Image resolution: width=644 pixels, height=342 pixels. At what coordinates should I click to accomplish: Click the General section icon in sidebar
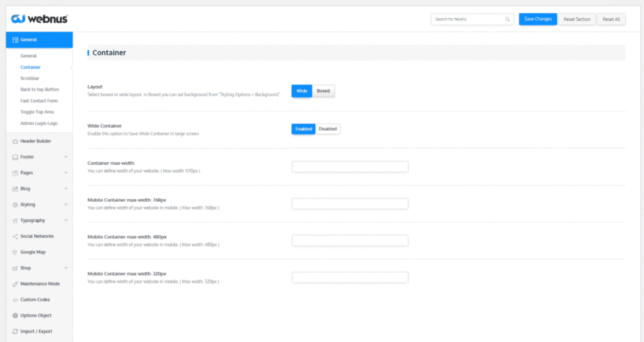pyautogui.click(x=15, y=40)
